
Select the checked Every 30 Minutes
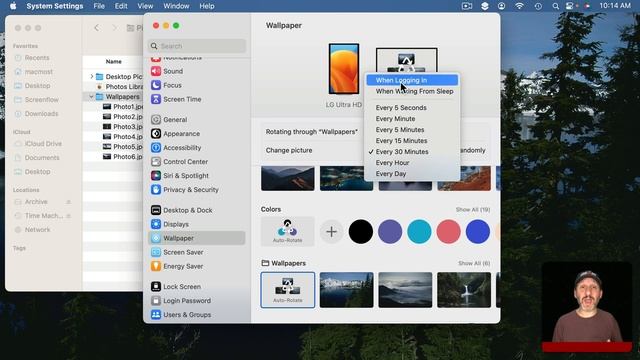coord(412,152)
